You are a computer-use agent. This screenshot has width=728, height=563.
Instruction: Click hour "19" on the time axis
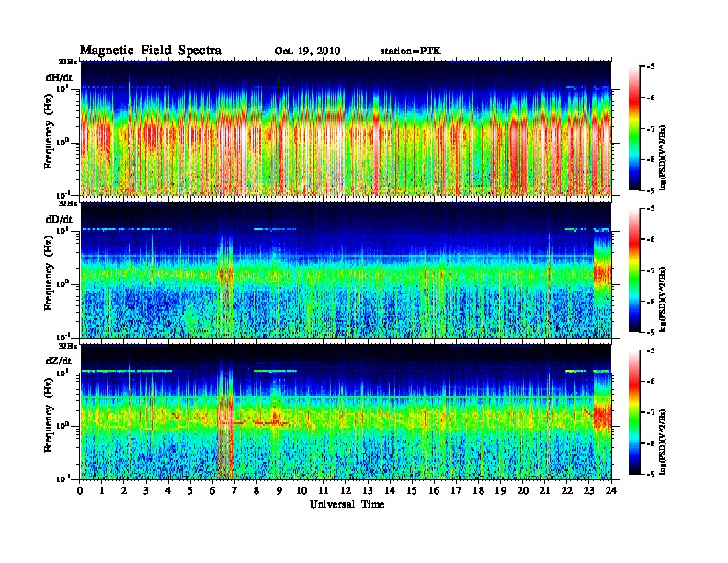coord(500,490)
